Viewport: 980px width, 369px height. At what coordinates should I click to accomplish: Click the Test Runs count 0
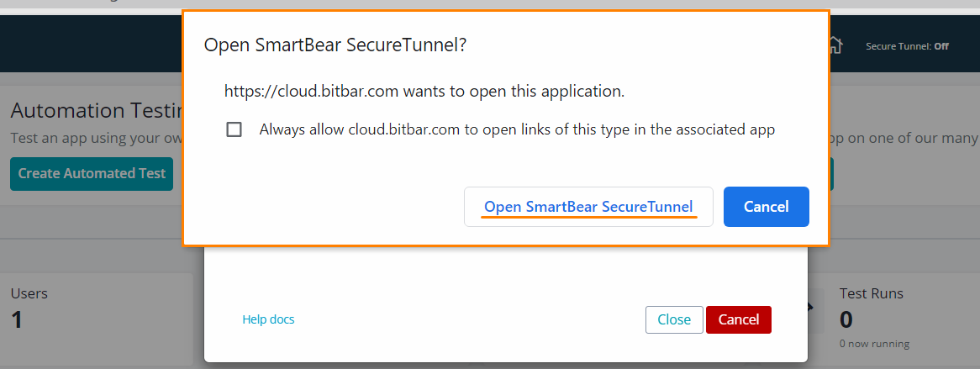click(846, 319)
